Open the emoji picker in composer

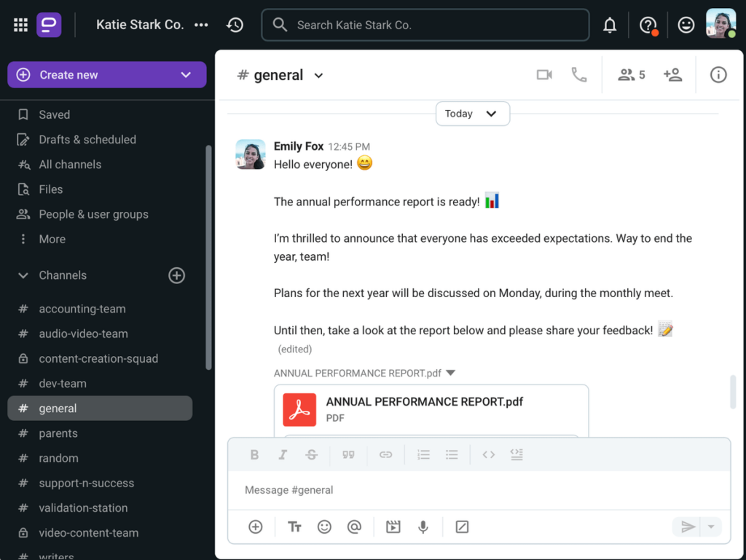coord(325,527)
